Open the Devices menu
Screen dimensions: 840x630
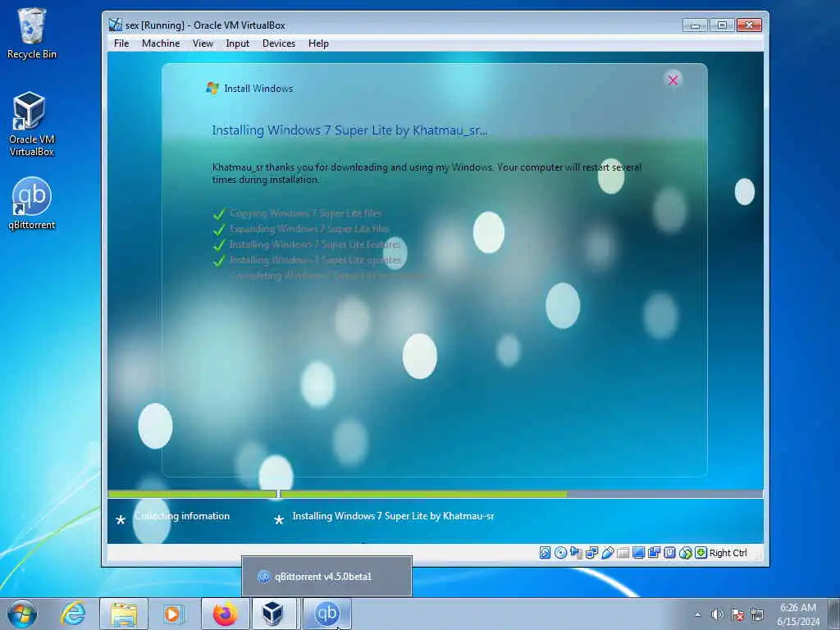tap(279, 43)
